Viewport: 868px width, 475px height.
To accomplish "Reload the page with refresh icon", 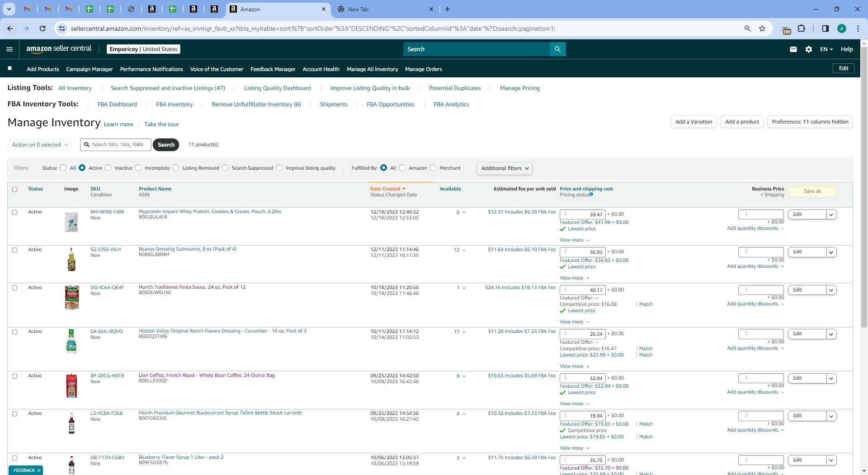I will pos(42,28).
